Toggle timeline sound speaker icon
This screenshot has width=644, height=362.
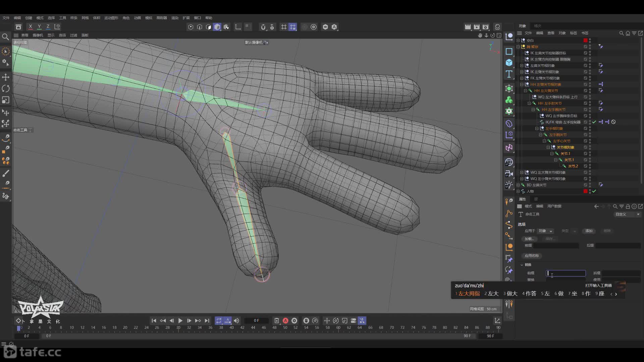click(236, 321)
